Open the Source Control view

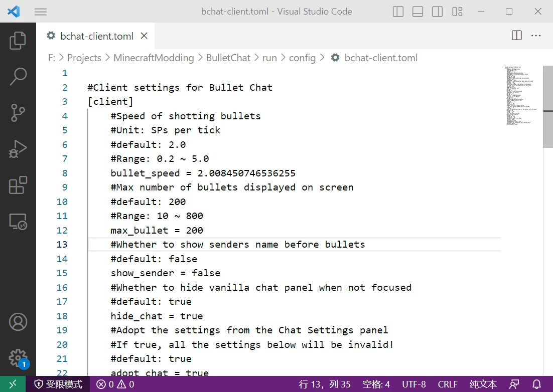(x=18, y=113)
